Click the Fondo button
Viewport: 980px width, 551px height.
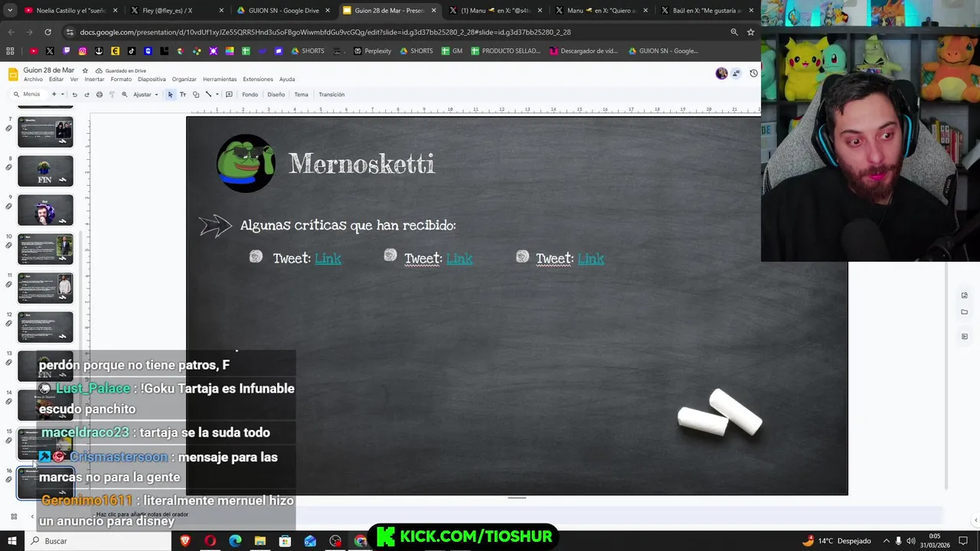point(250,95)
